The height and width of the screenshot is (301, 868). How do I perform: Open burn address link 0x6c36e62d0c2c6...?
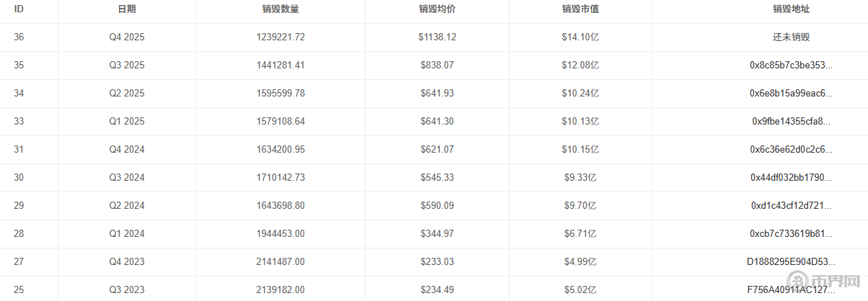(791, 149)
